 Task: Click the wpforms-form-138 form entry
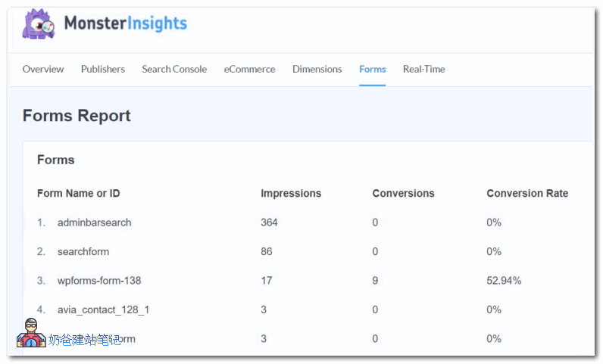[99, 281]
